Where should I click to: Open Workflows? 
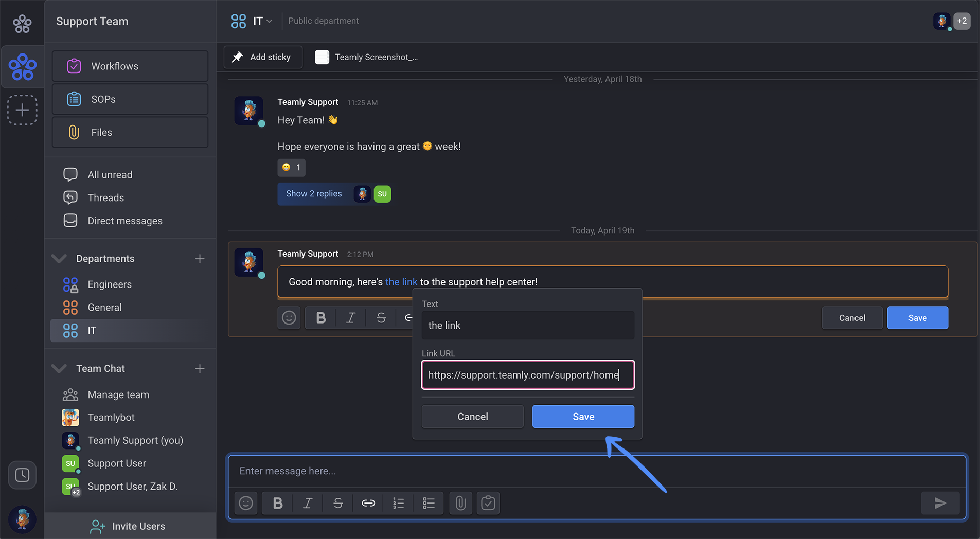coord(130,66)
